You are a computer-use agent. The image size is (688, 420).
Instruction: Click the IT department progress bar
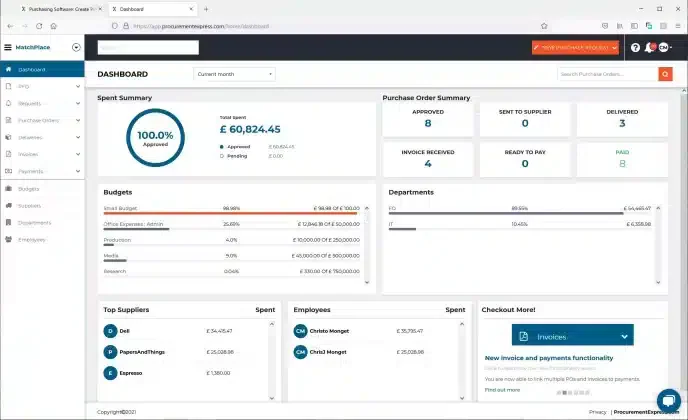[x=520, y=229]
